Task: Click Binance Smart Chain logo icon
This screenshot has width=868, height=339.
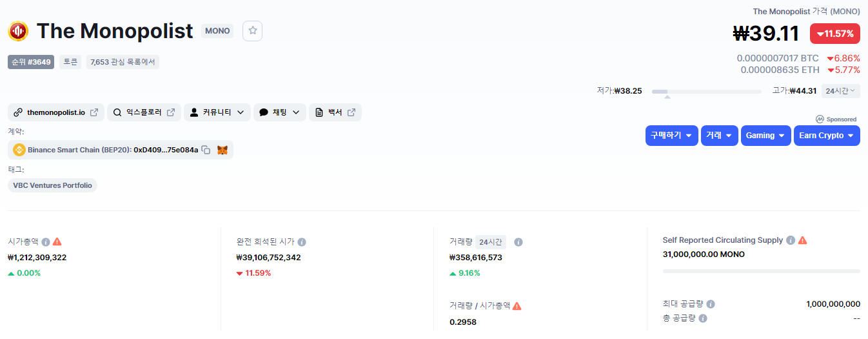Action: (19, 150)
